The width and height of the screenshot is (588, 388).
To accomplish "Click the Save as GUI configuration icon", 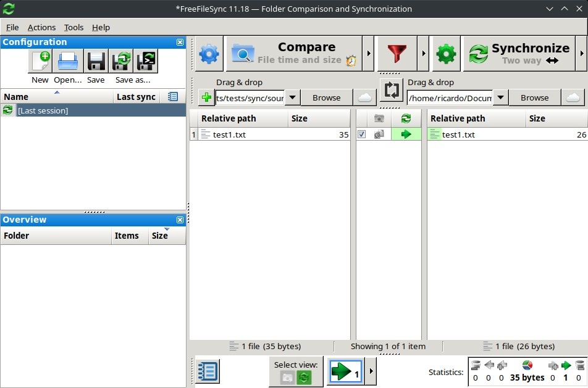I will coord(121,60).
